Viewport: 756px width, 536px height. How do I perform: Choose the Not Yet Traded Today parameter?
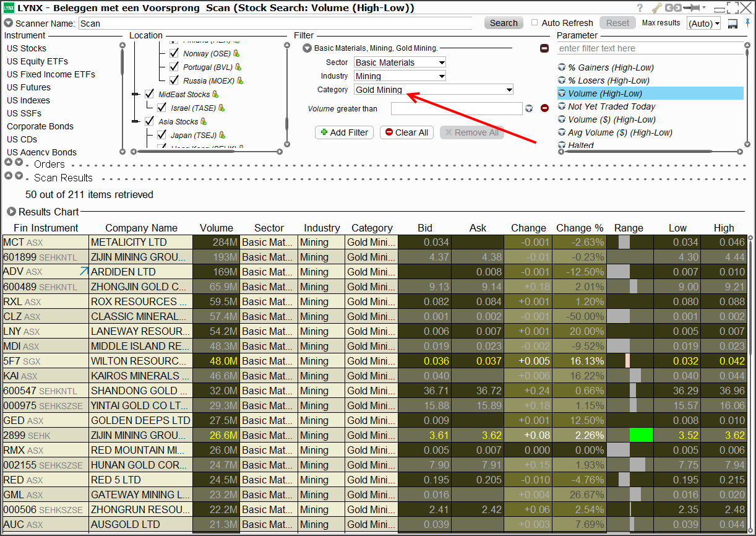[x=612, y=106]
